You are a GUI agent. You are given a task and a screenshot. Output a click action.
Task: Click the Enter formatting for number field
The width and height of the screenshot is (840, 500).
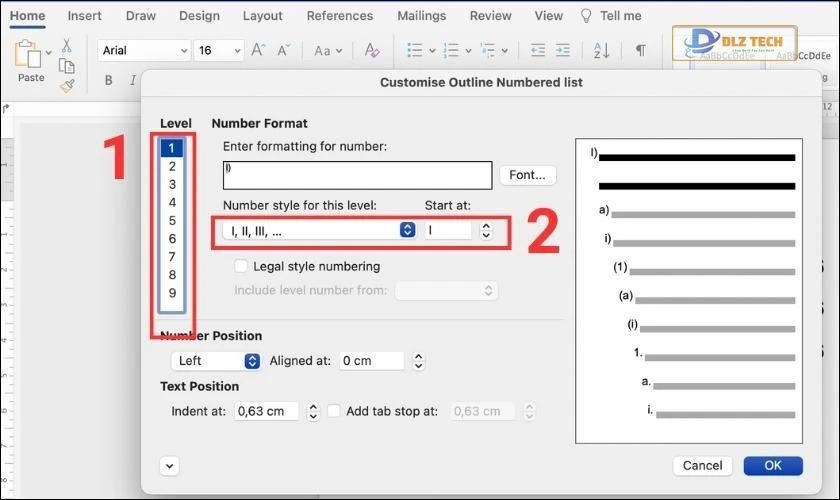pos(357,175)
